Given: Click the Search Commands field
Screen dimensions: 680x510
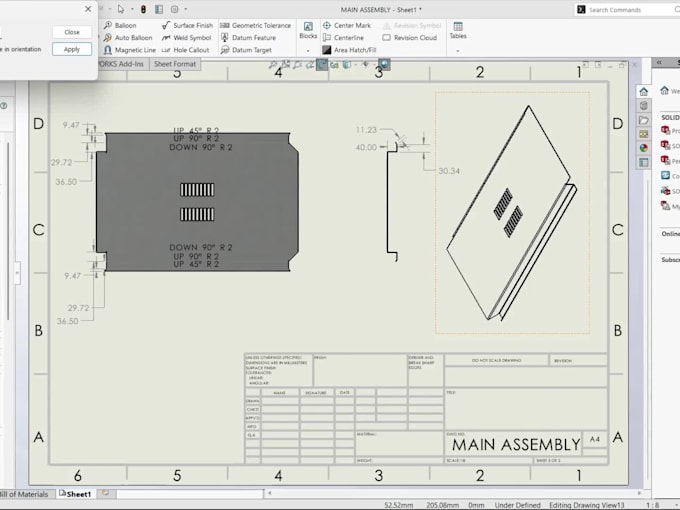Looking at the screenshot, I should (x=628, y=10).
